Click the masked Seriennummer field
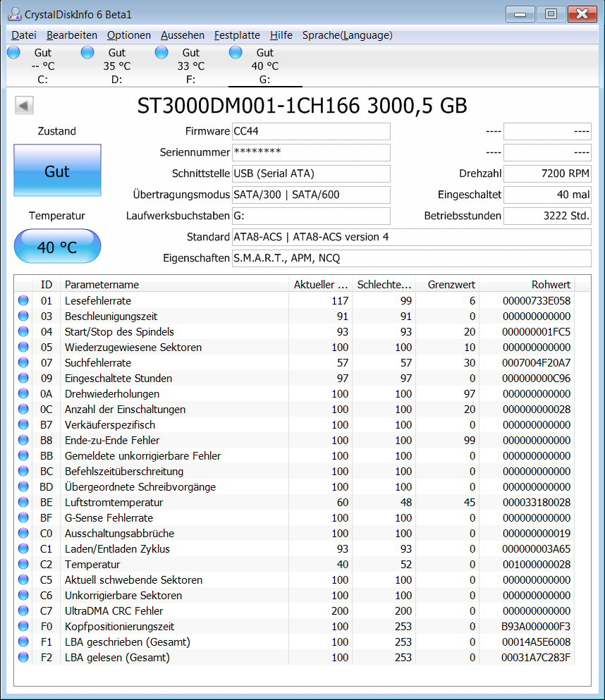605x700 pixels. coord(311,152)
